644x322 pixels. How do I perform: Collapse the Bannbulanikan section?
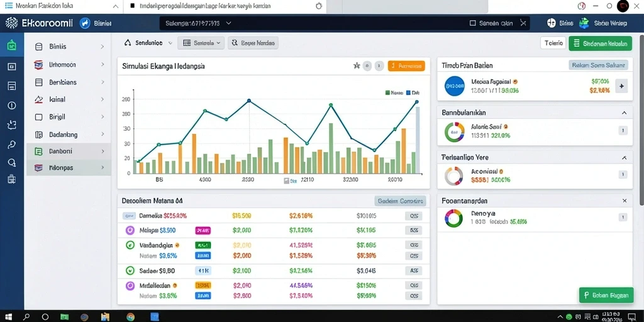click(624, 113)
